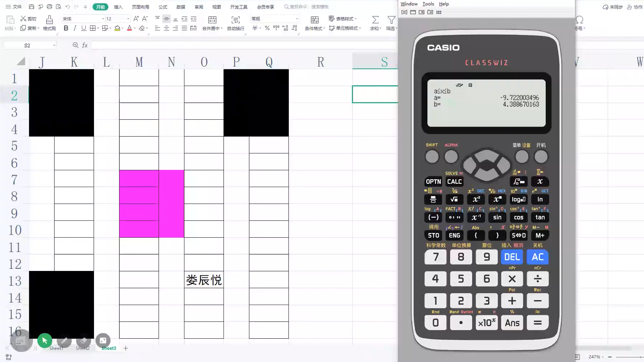Click the magenta cell M7
This screenshot has height=362, width=644.
139,178
